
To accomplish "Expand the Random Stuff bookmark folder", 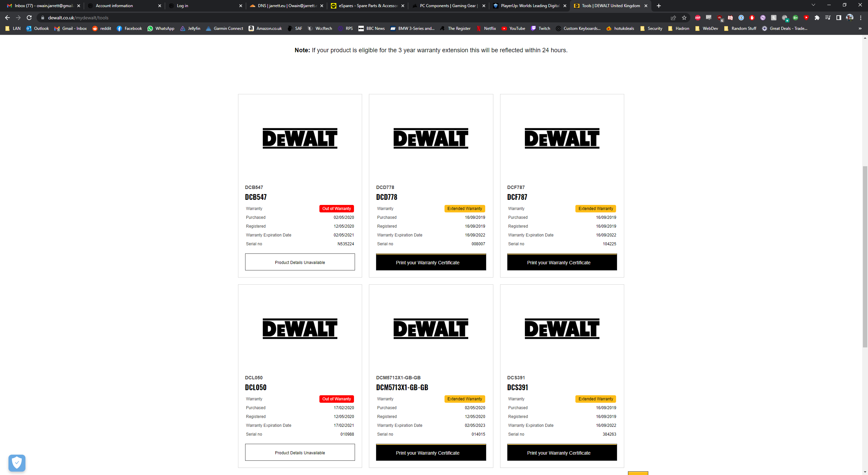I will pyautogui.click(x=740, y=28).
